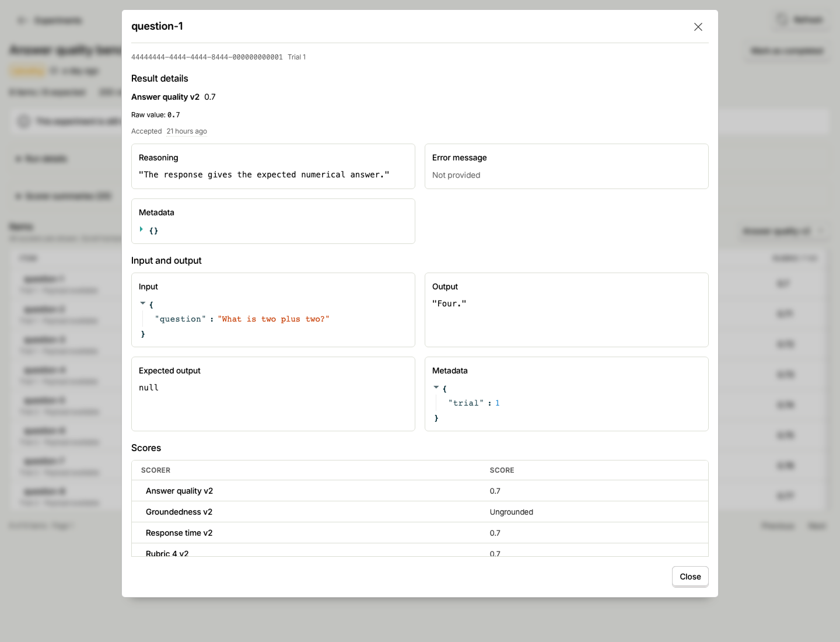The width and height of the screenshot is (840, 642).
Task: Select the Rubric 4 v2 score row
Action: click(x=420, y=550)
